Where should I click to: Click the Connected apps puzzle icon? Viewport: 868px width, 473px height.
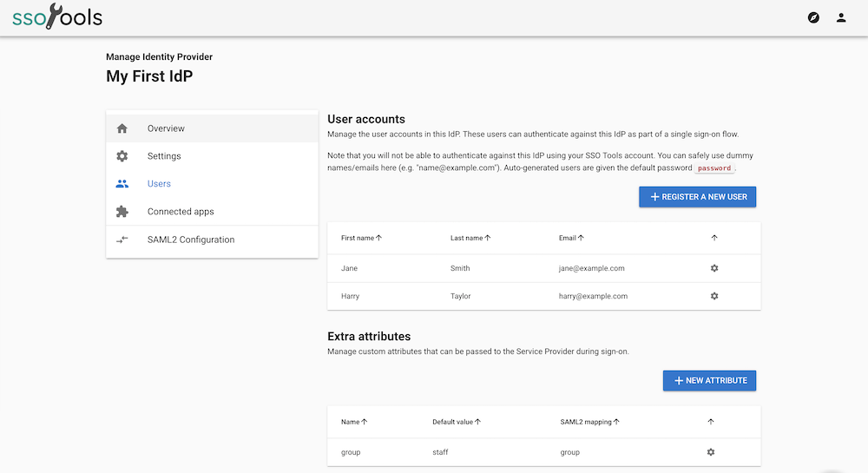122,212
